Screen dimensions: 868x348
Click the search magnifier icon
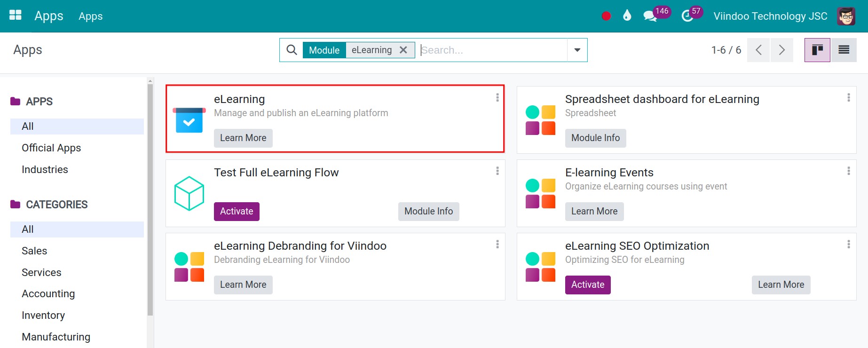tap(292, 50)
